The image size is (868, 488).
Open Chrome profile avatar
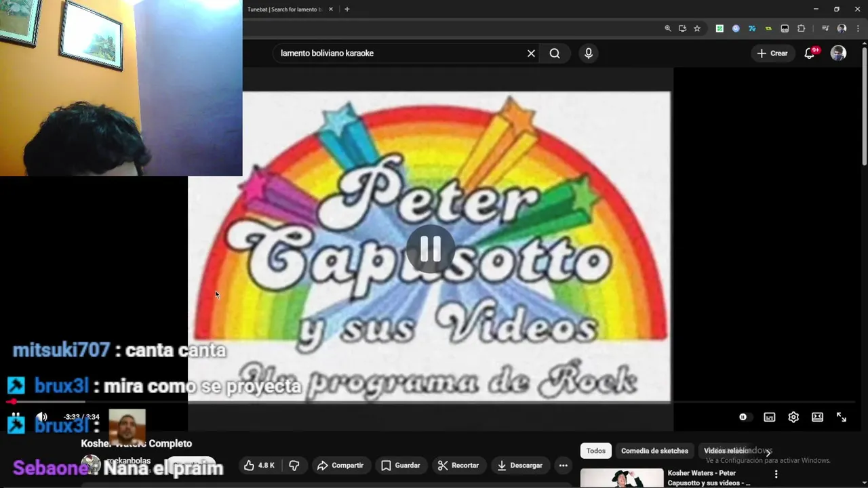click(x=842, y=28)
